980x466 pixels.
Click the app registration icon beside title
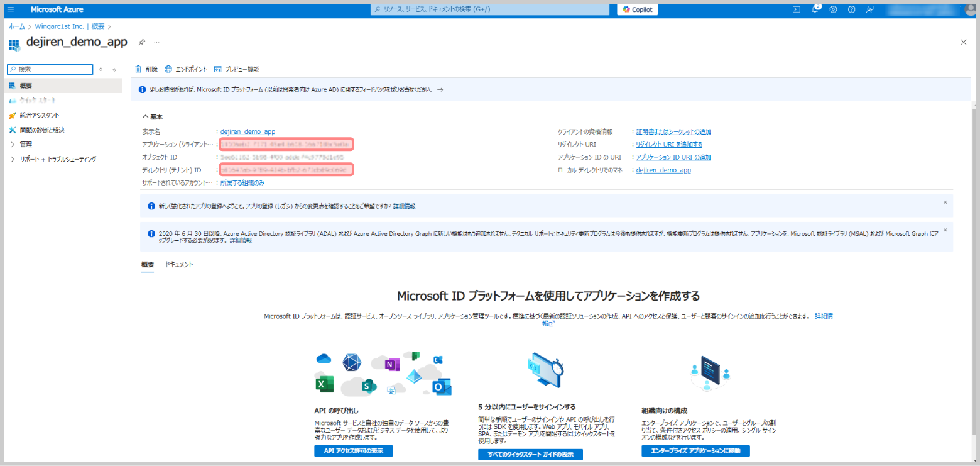14,44
